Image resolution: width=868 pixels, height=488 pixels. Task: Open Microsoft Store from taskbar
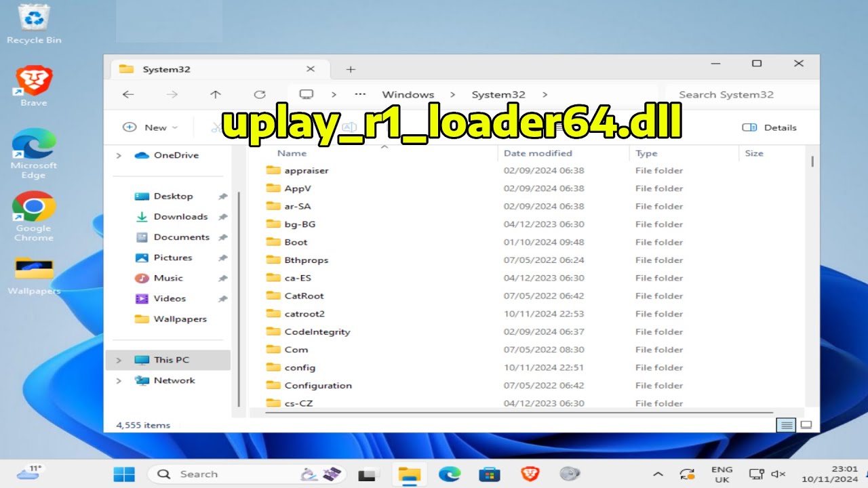(x=489, y=474)
